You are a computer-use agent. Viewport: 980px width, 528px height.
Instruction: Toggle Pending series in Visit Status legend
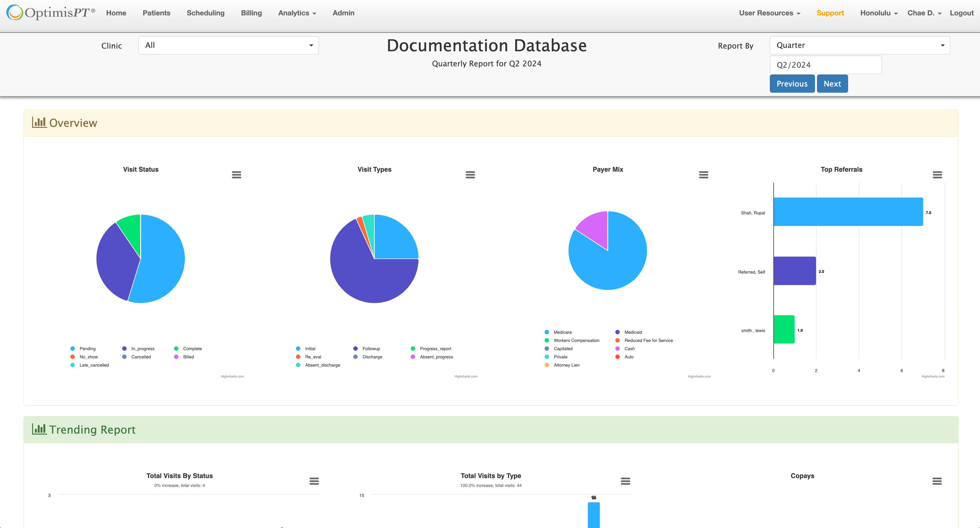(x=87, y=349)
